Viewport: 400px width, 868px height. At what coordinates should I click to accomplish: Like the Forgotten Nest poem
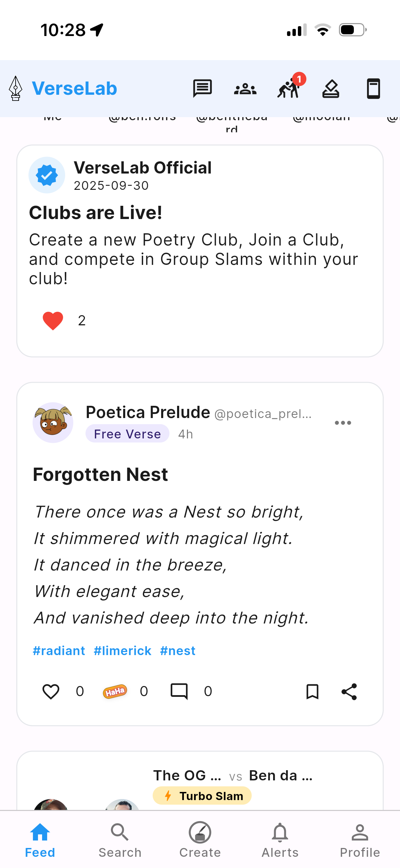(51, 691)
